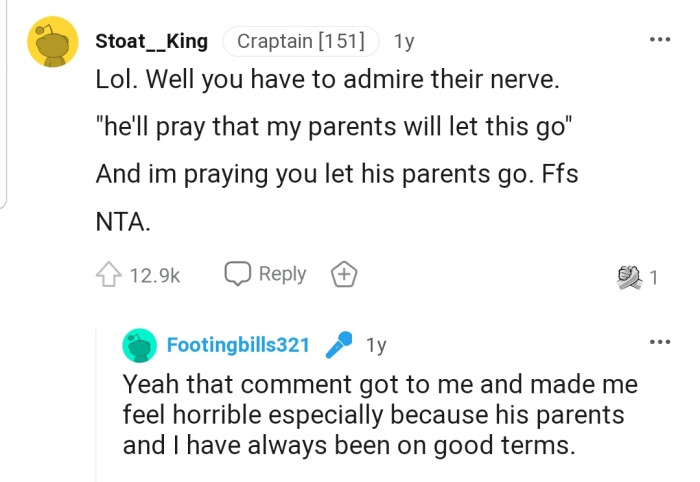Image resolution: width=700 pixels, height=482 pixels.
Task: Open Footingbills321's teal avatar profile
Action: 140,346
